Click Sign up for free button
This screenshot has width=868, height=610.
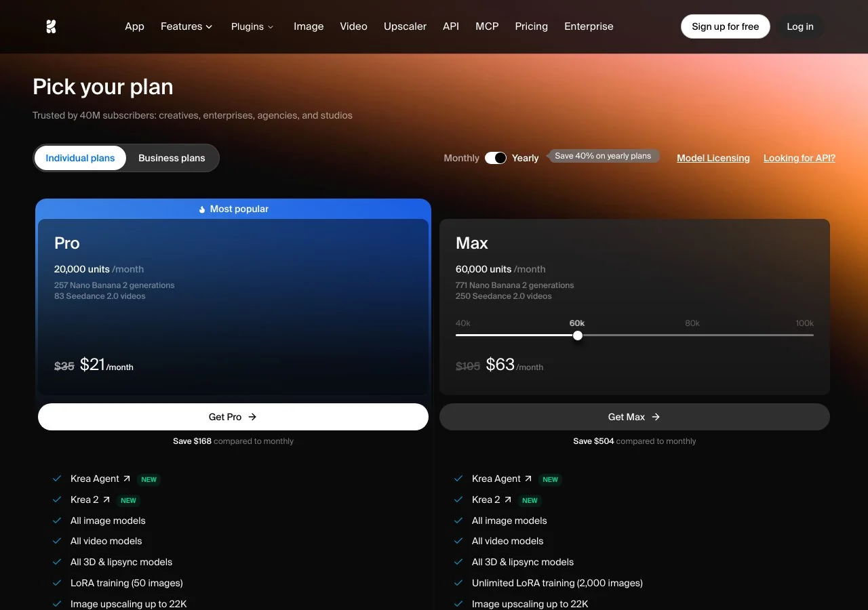click(726, 26)
